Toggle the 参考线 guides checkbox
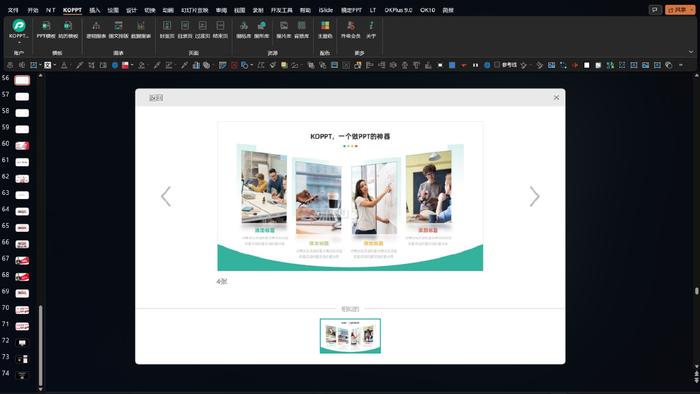The width and height of the screenshot is (700, 394). pos(497,65)
